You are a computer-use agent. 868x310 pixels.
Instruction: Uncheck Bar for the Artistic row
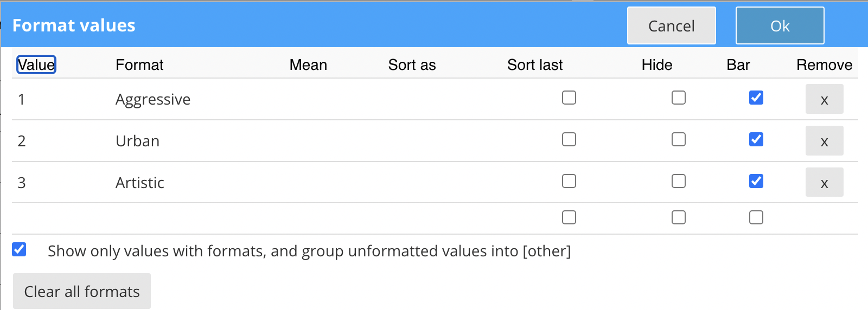pyautogui.click(x=756, y=181)
